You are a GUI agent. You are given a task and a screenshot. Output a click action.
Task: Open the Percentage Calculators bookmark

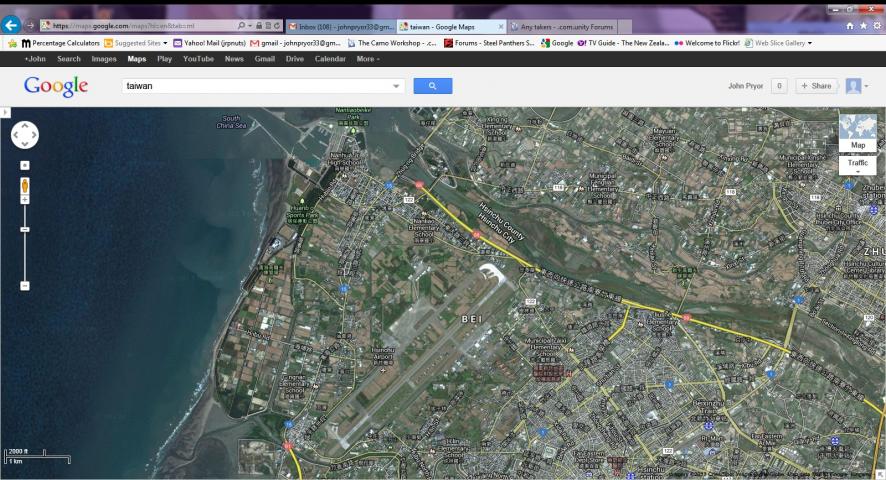click(60, 43)
